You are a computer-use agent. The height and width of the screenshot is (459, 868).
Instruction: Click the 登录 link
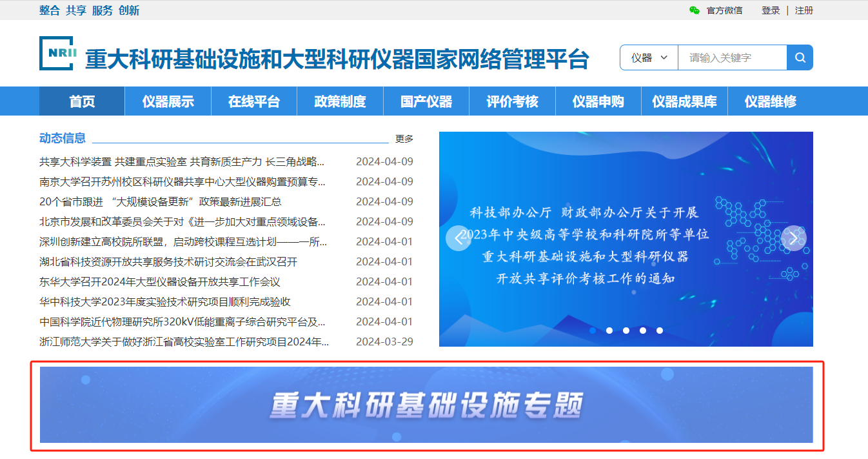[x=771, y=10]
